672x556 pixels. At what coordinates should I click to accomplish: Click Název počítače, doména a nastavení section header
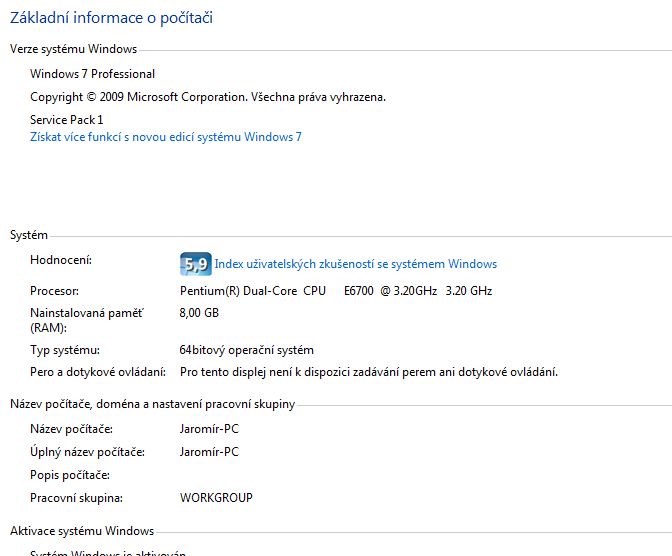153,404
